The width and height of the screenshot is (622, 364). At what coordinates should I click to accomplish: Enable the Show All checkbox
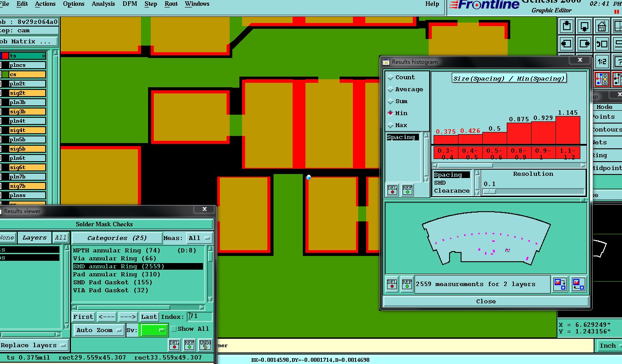coord(174,329)
